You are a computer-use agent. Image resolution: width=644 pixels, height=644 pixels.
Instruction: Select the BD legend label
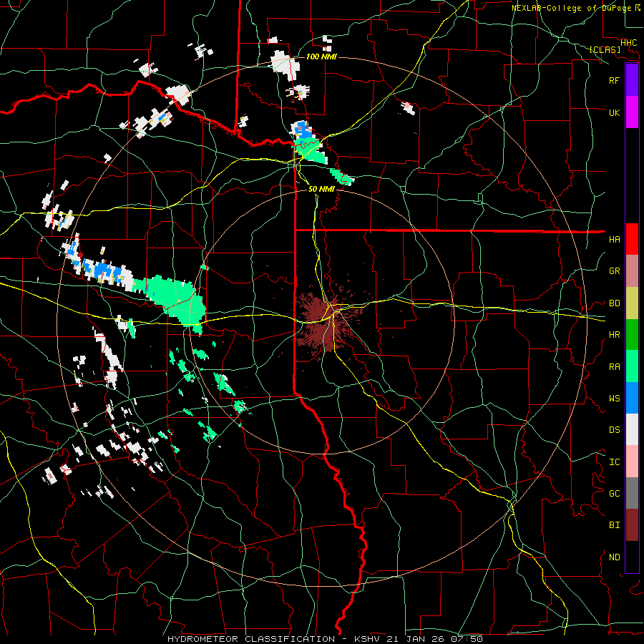pos(614,303)
